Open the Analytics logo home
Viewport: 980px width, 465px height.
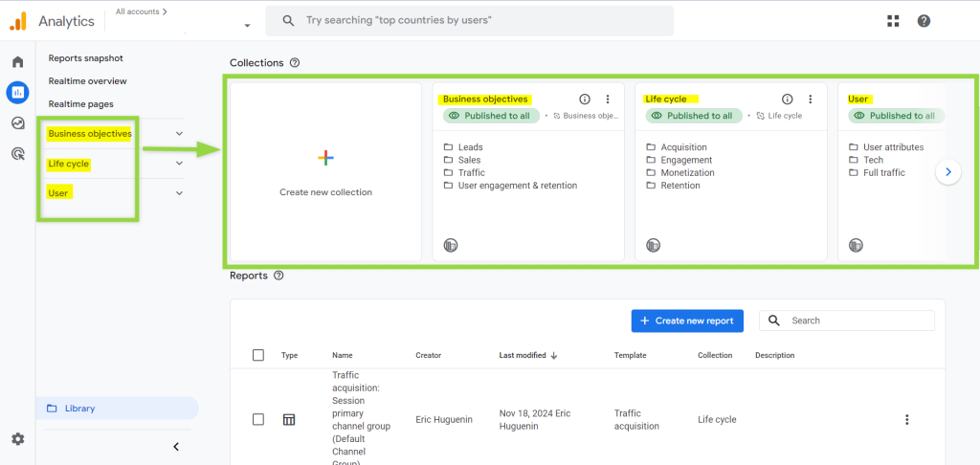(x=17, y=21)
